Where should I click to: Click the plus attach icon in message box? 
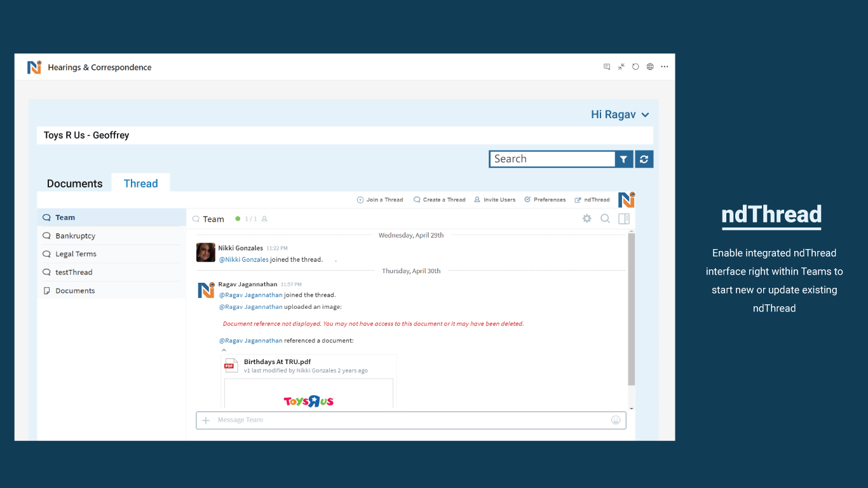point(206,420)
